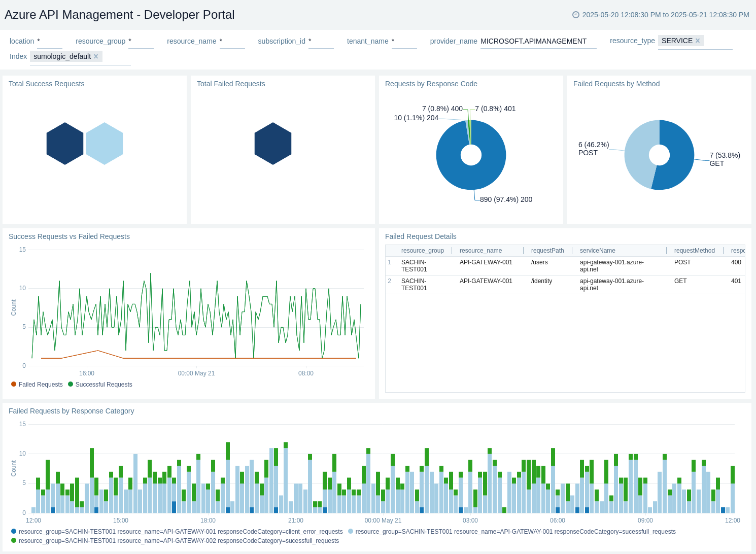The height and width of the screenshot is (554, 756).
Task: Click the 10 (1.1%) 204 pie label
Action: pos(416,118)
